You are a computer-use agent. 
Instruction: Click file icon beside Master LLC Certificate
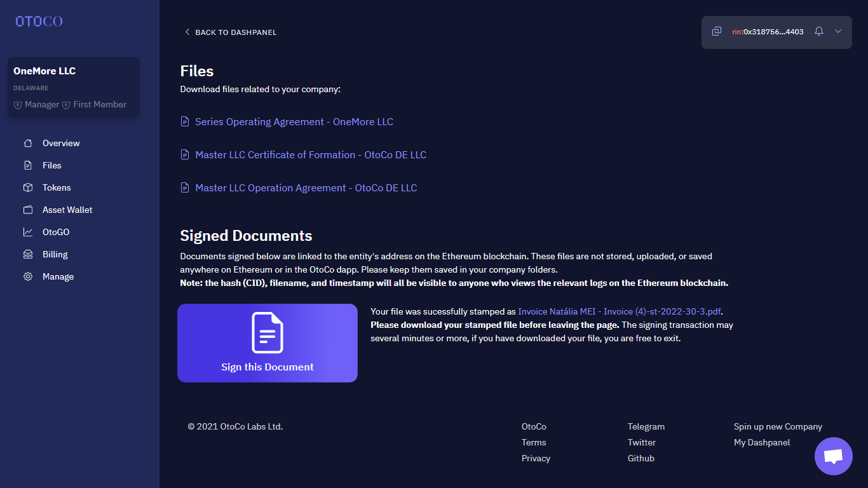185,154
